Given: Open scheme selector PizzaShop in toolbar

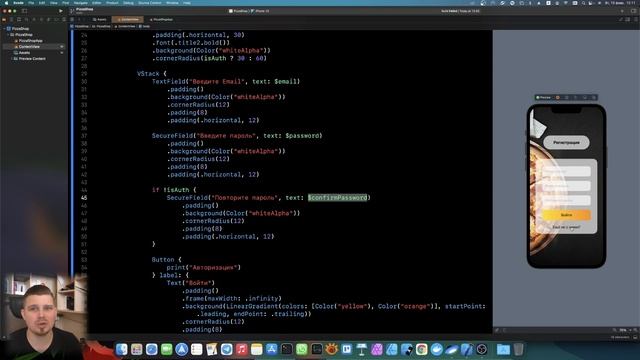Looking at the screenshot, I should pyautogui.click(x=238, y=11).
